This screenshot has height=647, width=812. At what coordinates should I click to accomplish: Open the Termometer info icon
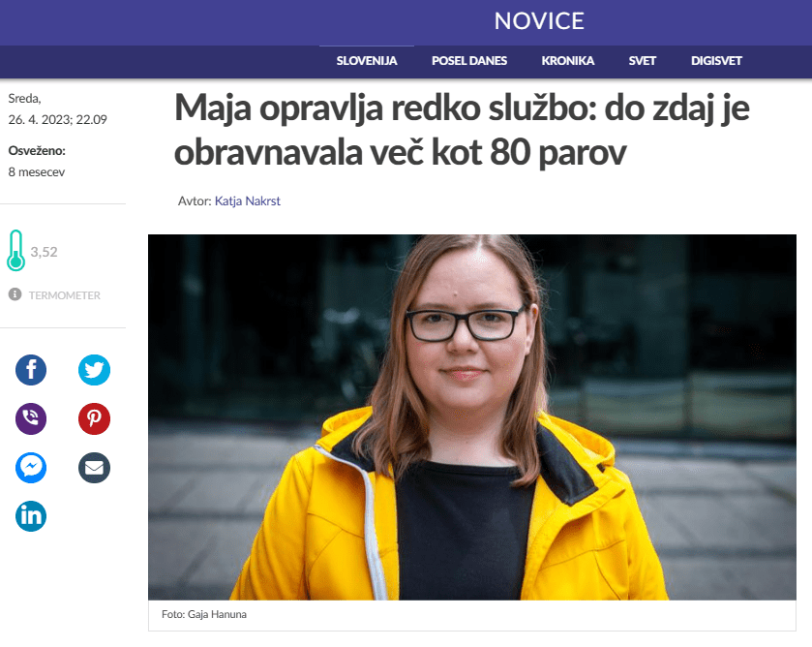coord(15,294)
